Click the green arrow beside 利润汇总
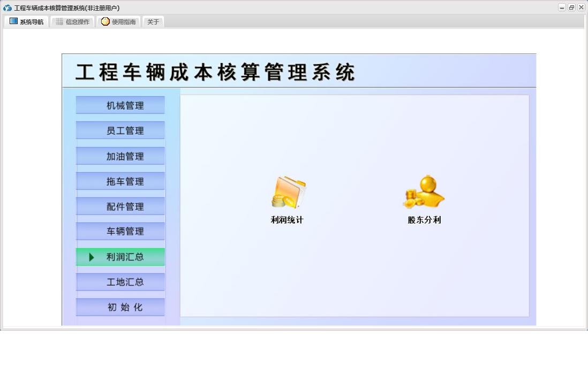Image resolution: width=588 pixels, height=383 pixels. pyautogui.click(x=92, y=257)
